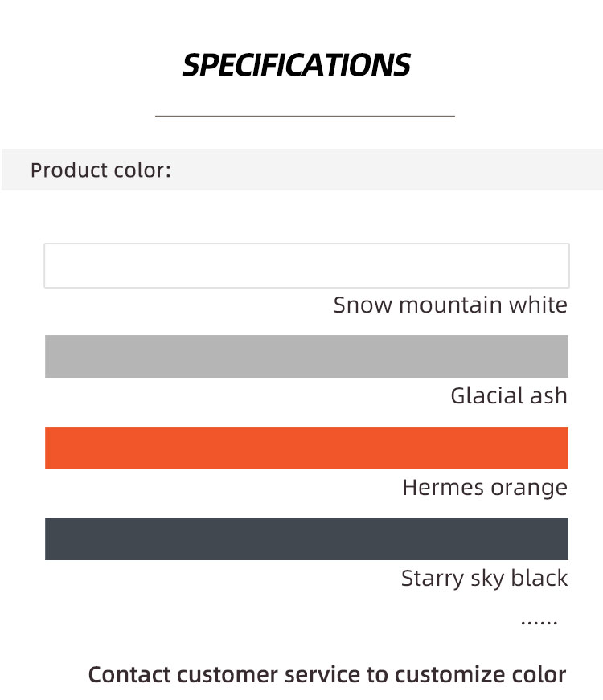The height and width of the screenshot is (700, 603).
Task: Pick the Hermes orange color bar
Action: tap(306, 448)
